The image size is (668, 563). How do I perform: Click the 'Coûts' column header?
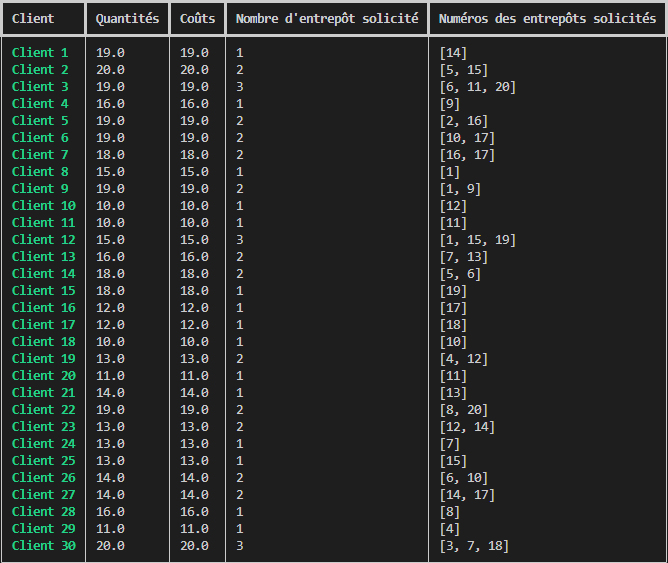click(x=197, y=18)
